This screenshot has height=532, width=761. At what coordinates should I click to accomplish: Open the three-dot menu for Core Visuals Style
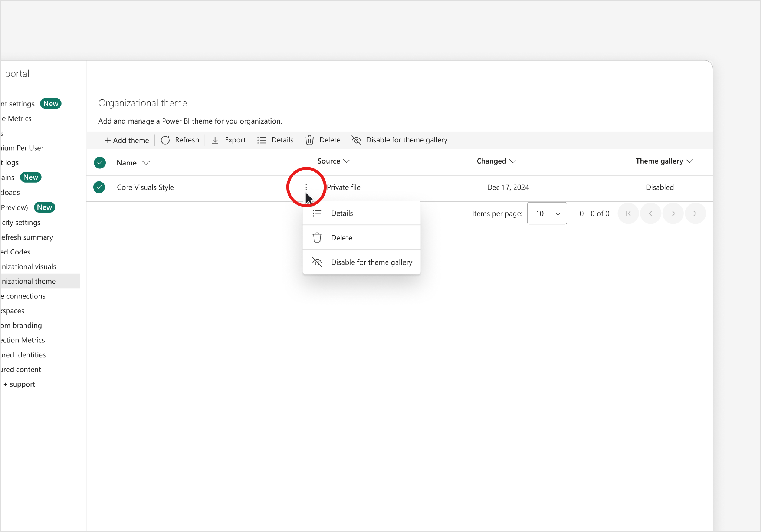(x=306, y=187)
